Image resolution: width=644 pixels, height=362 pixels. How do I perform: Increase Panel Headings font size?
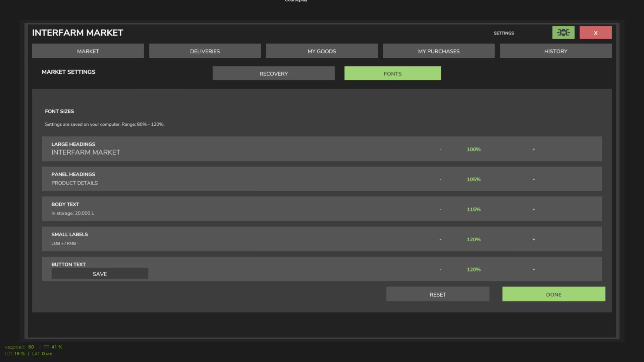click(x=534, y=179)
